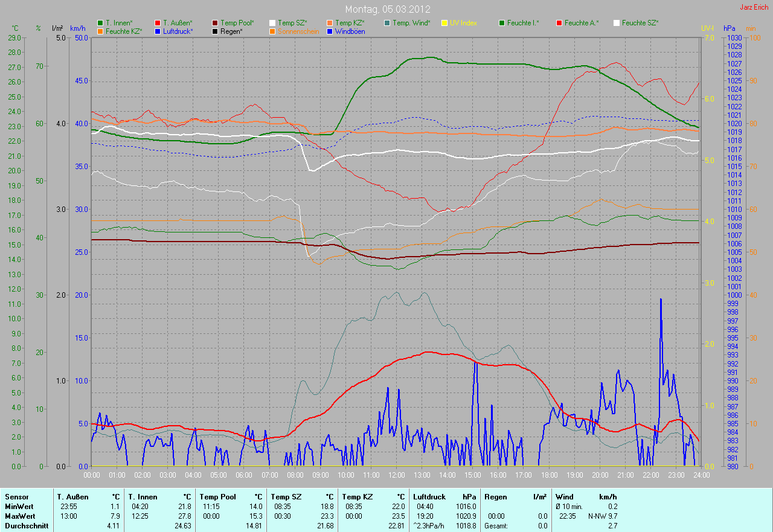Click the Sonnenschein legend label
The image size is (773, 532).
[298, 31]
